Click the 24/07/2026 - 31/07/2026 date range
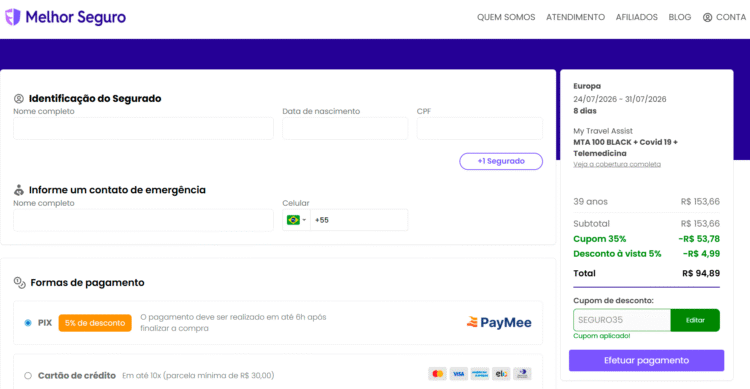 pyautogui.click(x=620, y=99)
